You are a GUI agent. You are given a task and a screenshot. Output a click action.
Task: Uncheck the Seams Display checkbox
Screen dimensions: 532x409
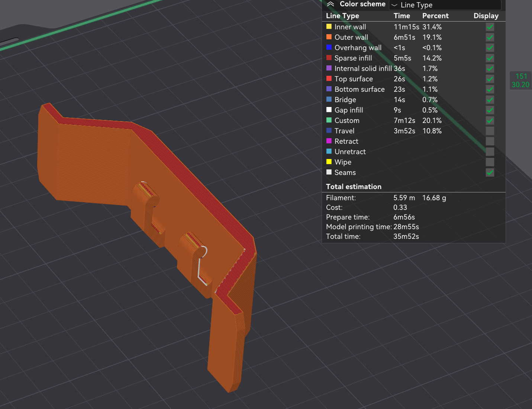point(490,173)
